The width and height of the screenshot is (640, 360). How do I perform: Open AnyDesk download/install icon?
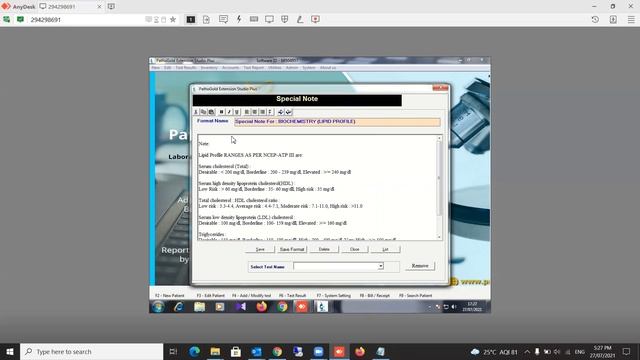[x=613, y=19]
